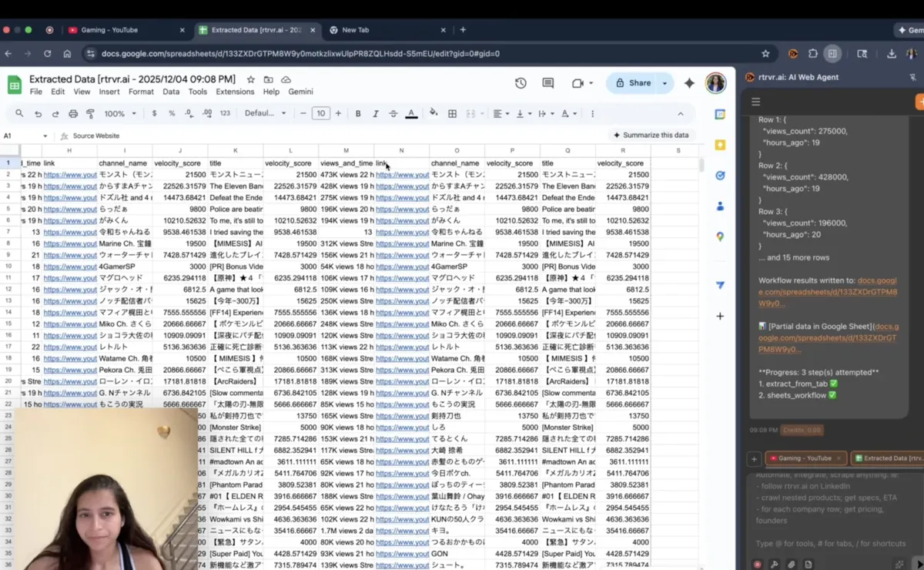
Task: Open the rtrvr.ai hamburger menu
Action: click(x=755, y=102)
